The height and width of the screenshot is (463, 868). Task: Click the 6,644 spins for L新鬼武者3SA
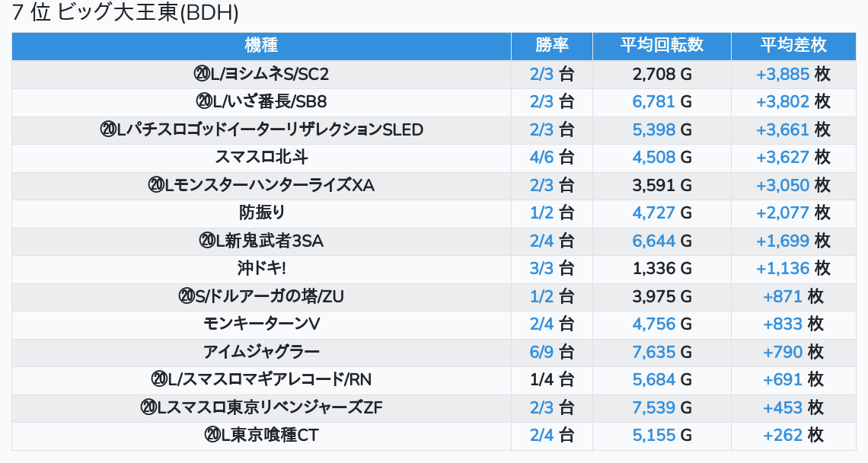click(x=654, y=241)
